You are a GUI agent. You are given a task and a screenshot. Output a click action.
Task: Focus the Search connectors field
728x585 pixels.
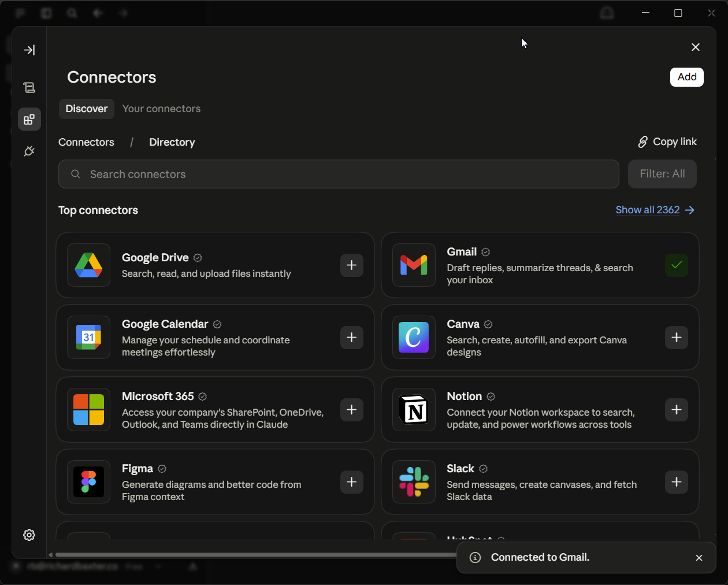339,174
